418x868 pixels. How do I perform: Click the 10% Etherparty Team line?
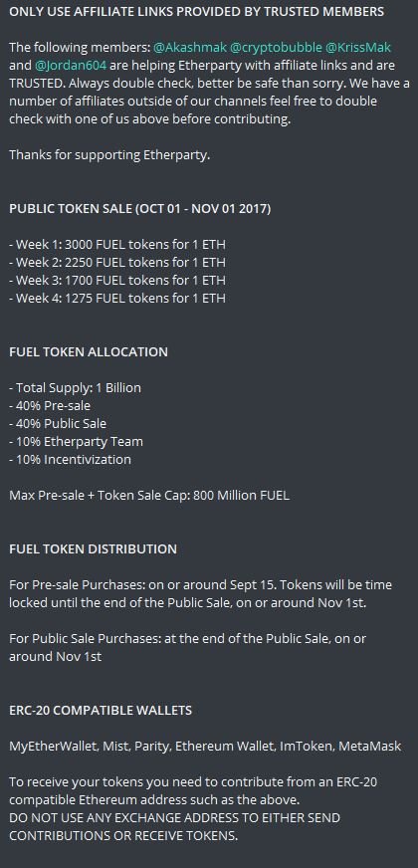pos(76,441)
